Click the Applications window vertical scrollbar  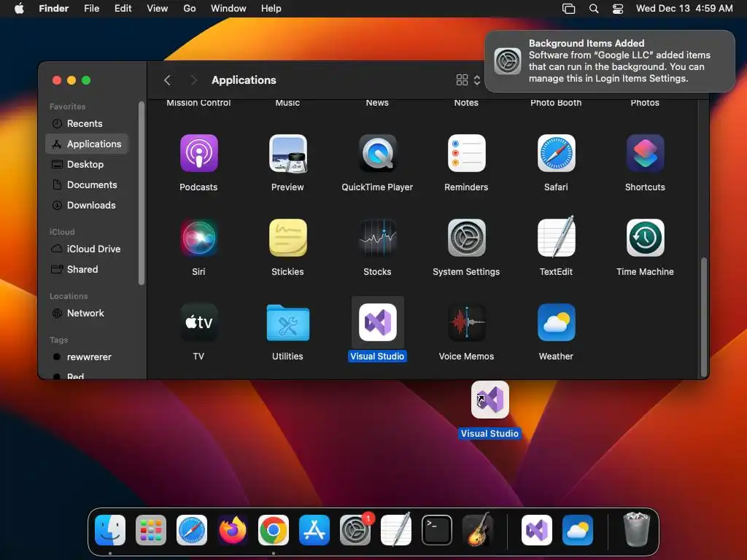pyautogui.click(x=704, y=316)
